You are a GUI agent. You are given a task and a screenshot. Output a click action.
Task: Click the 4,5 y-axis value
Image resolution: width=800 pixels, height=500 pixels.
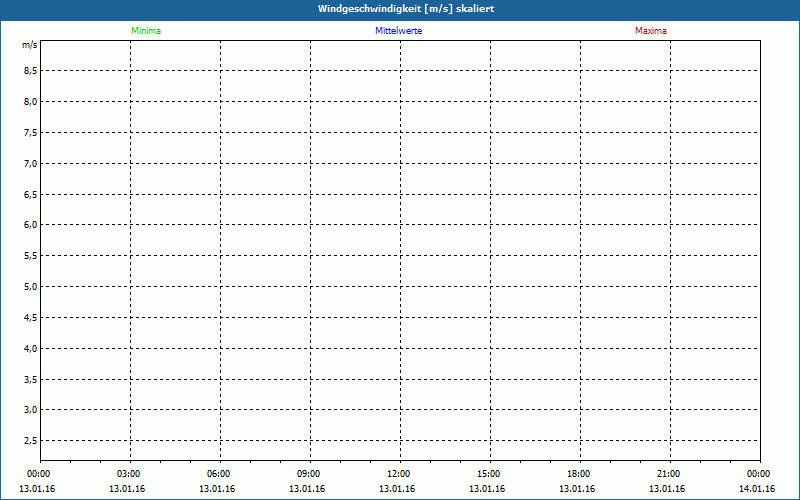click(x=31, y=318)
